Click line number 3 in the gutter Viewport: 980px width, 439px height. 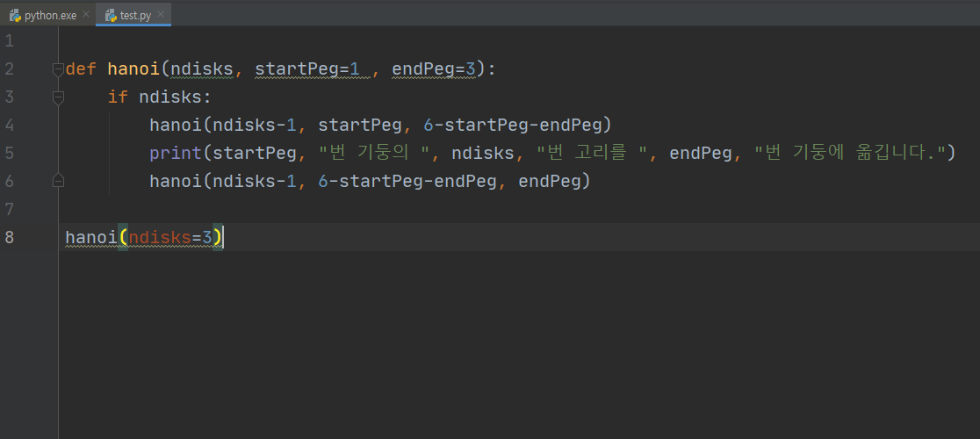pyautogui.click(x=9, y=97)
